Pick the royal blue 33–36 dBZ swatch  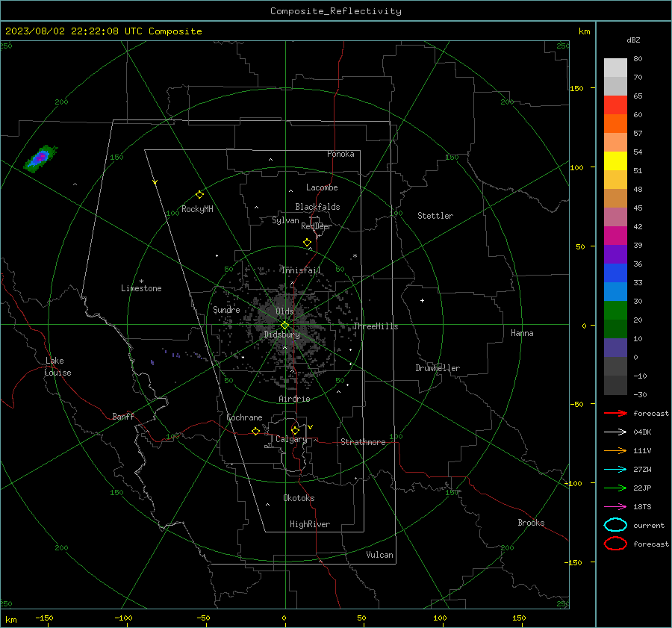[x=615, y=273]
